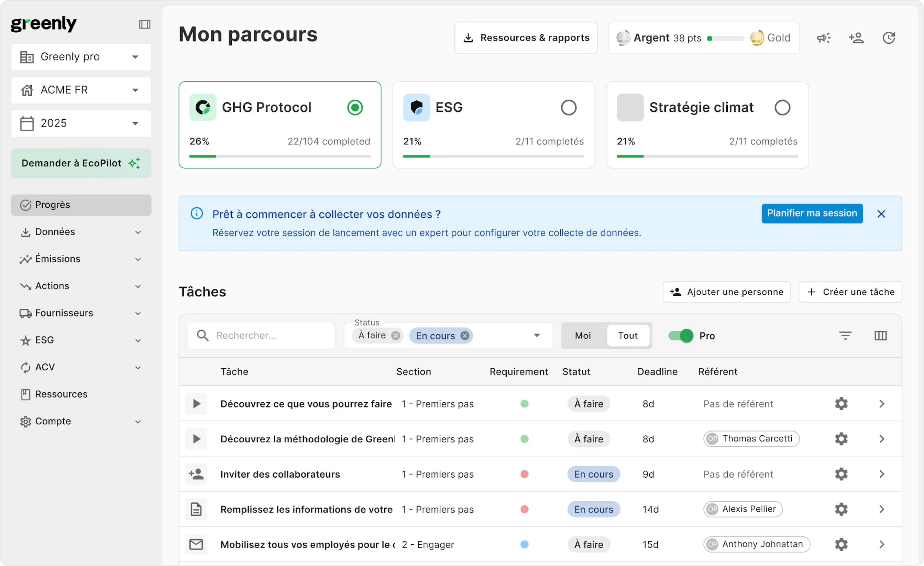Click the add-person icon for Inviter des collaborateurs
924x566 pixels.
(x=196, y=474)
